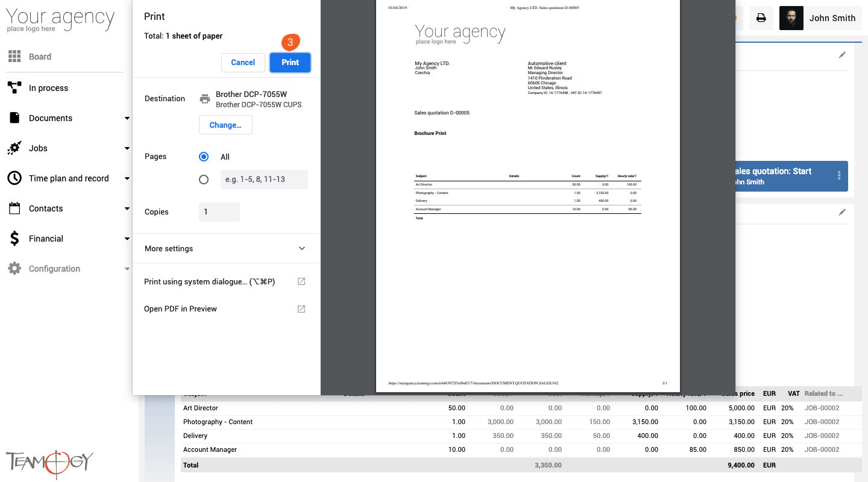Open Board in the sidebar
This screenshot has width=868, height=482.
[40, 57]
